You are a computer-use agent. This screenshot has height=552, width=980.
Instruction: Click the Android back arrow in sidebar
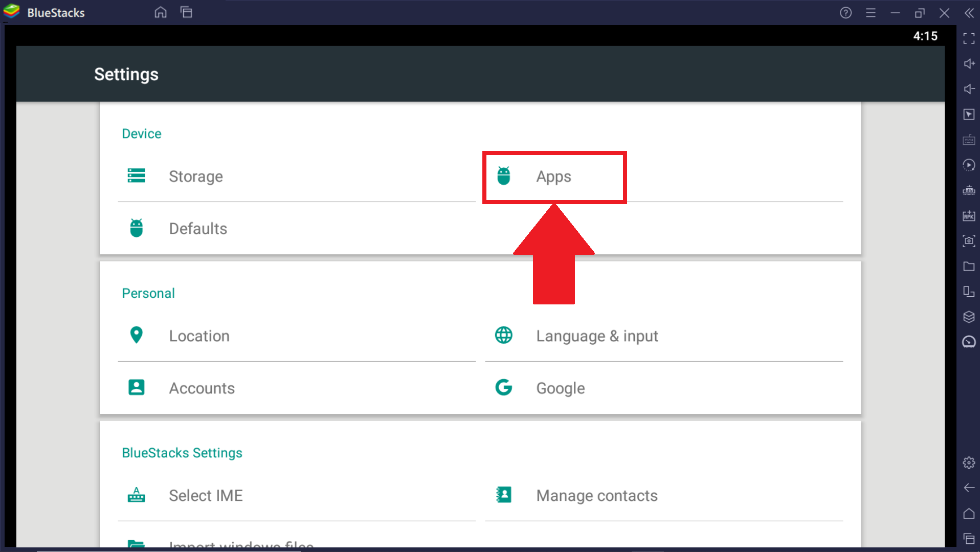point(969,488)
